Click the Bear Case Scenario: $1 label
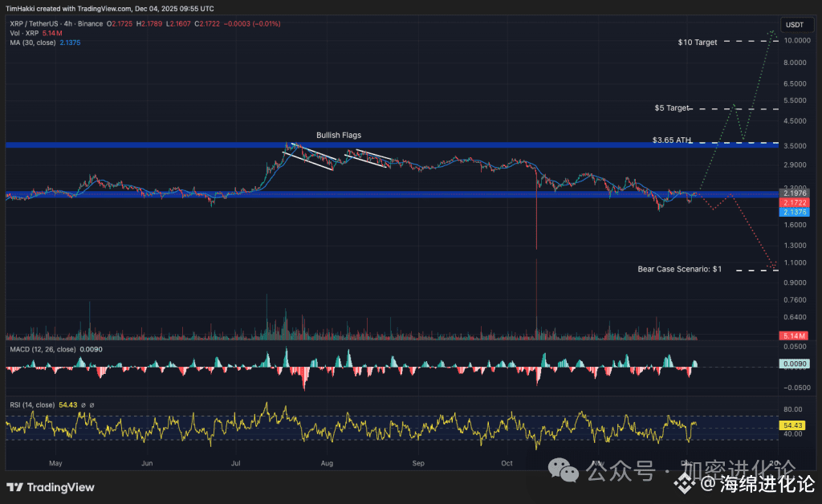 point(679,269)
